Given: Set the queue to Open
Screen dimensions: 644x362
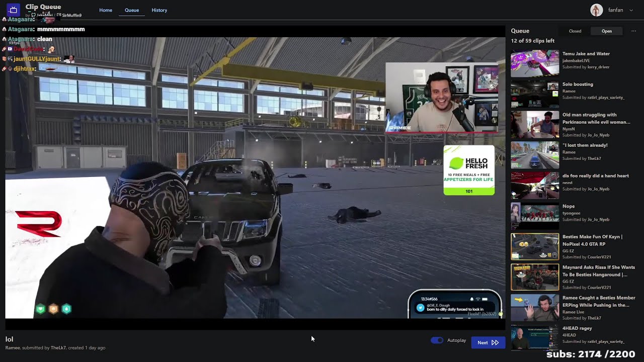Looking at the screenshot, I should [x=607, y=31].
